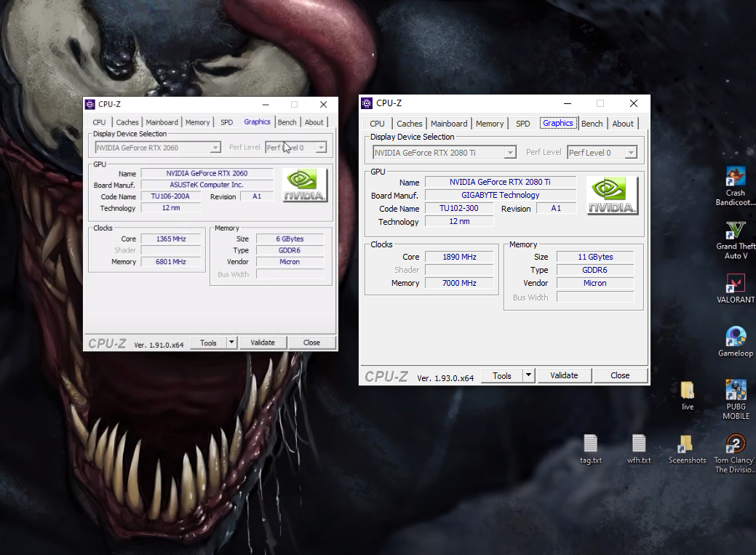The width and height of the screenshot is (756, 555).
Task: Open Caches tab in left CPU-Z window
Action: [127, 122]
